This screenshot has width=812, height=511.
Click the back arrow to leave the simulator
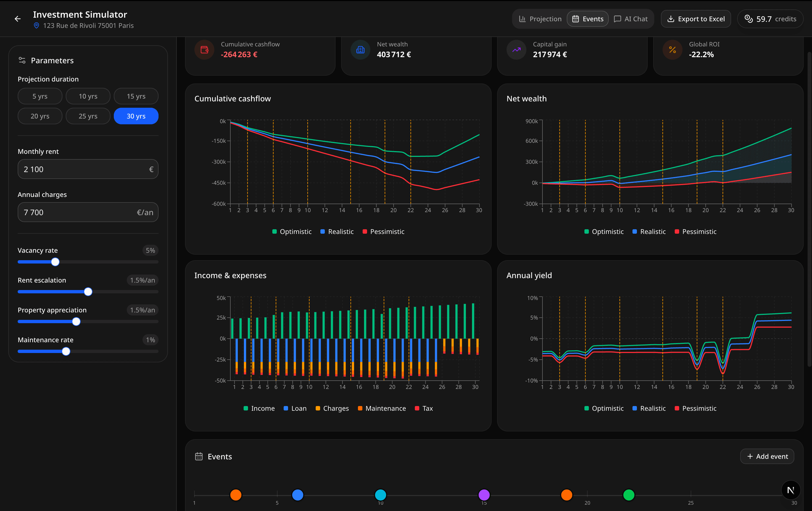coord(17,19)
